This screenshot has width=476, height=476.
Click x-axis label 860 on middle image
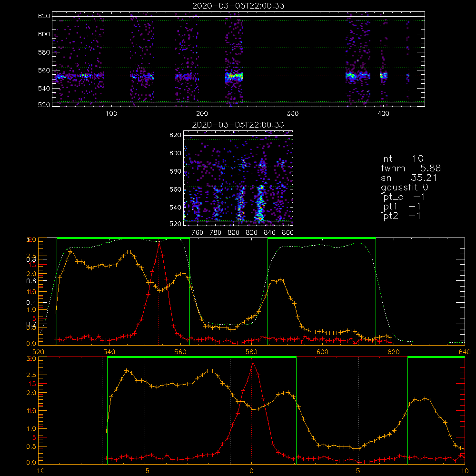(288, 233)
